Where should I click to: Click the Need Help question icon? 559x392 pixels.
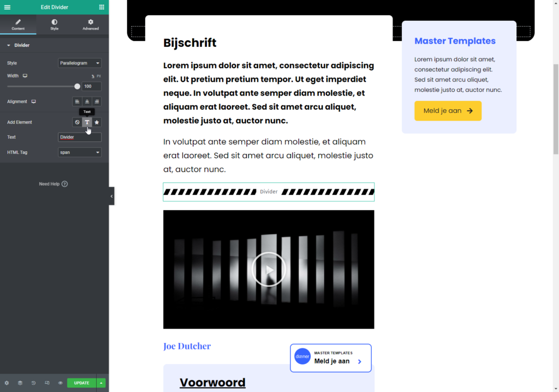64,184
